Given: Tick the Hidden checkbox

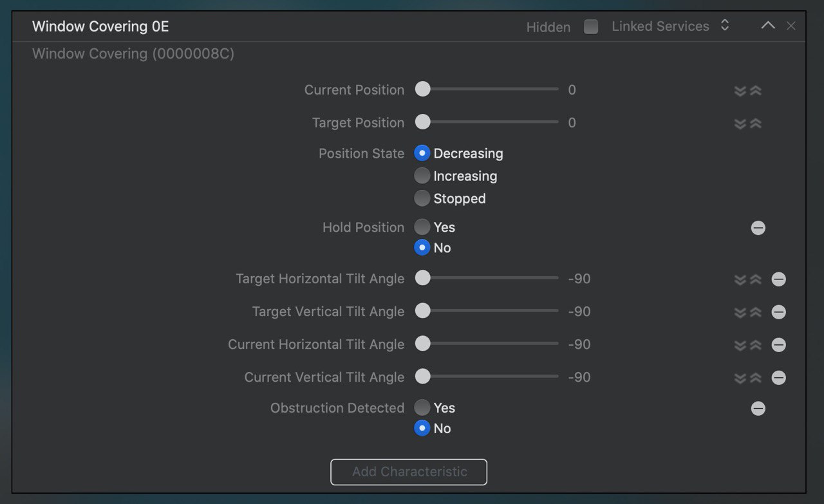Looking at the screenshot, I should pyautogui.click(x=591, y=26).
